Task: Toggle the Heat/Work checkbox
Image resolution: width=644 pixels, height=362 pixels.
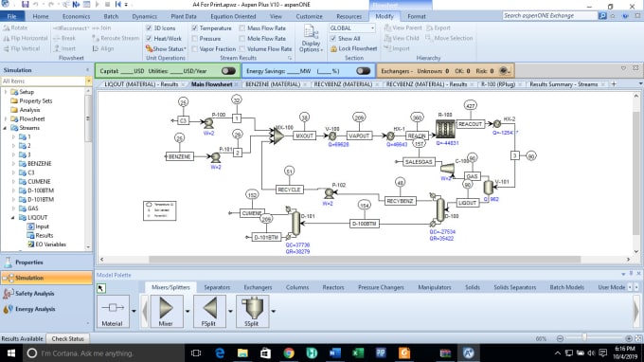Action: (149, 38)
